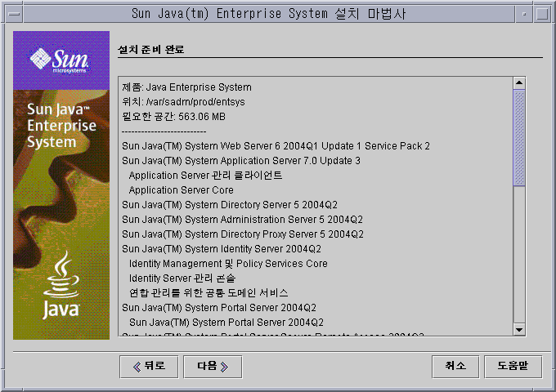
Task: Click the scroll up arrow in summary list
Action: [x=519, y=82]
